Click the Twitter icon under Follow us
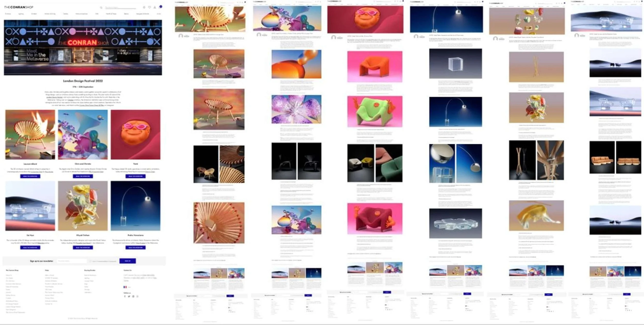This screenshot has height=325, width=644. [129, 296]
